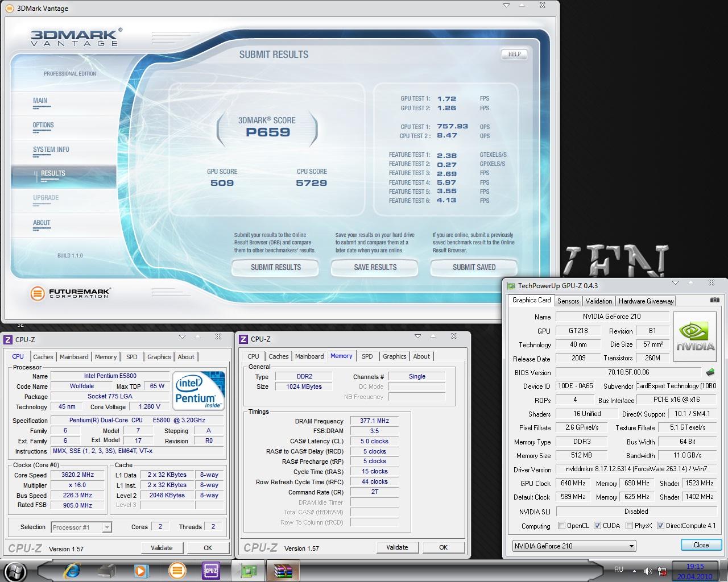Click Validate in the CPU-Z Processor window
The height and width of the screenshot is (582, 728).
(x=162, y=548)
